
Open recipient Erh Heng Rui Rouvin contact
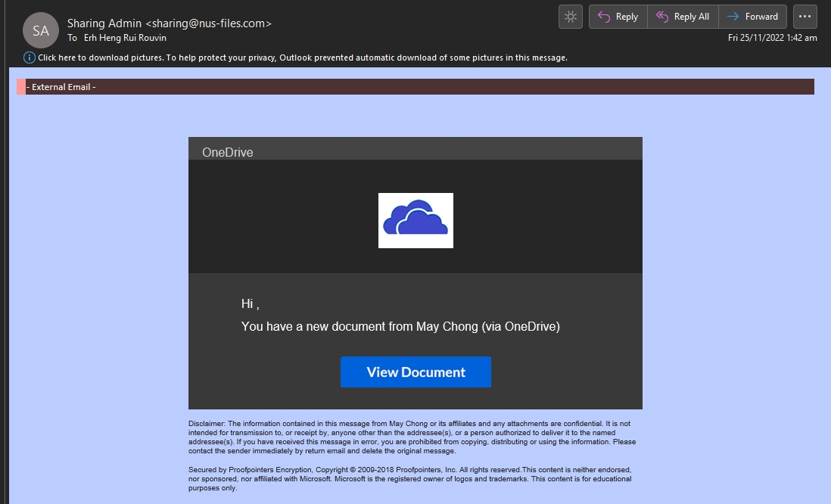[x=125, y=38]
